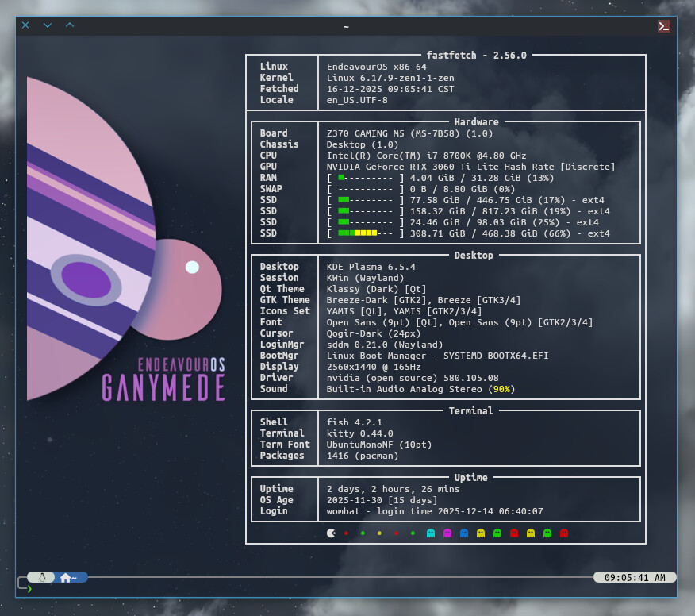Click the home folder icon in the prompt

66,577
